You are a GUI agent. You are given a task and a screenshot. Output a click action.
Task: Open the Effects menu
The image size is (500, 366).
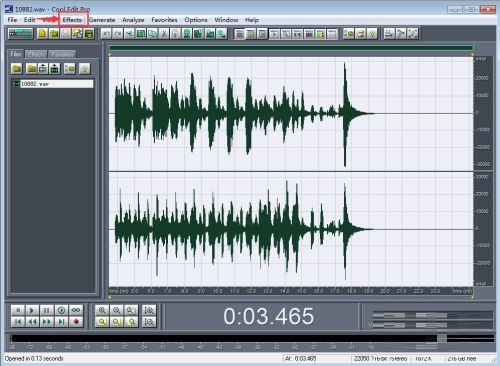(x=72, y=20)
